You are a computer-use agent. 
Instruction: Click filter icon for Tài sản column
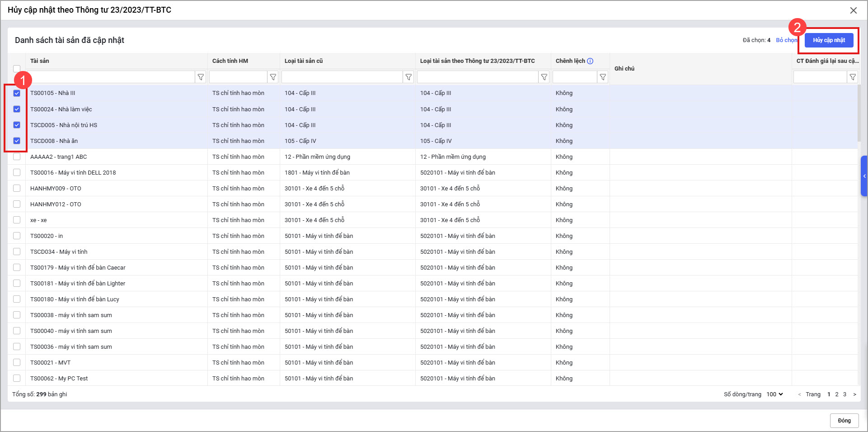pos(201,77)
